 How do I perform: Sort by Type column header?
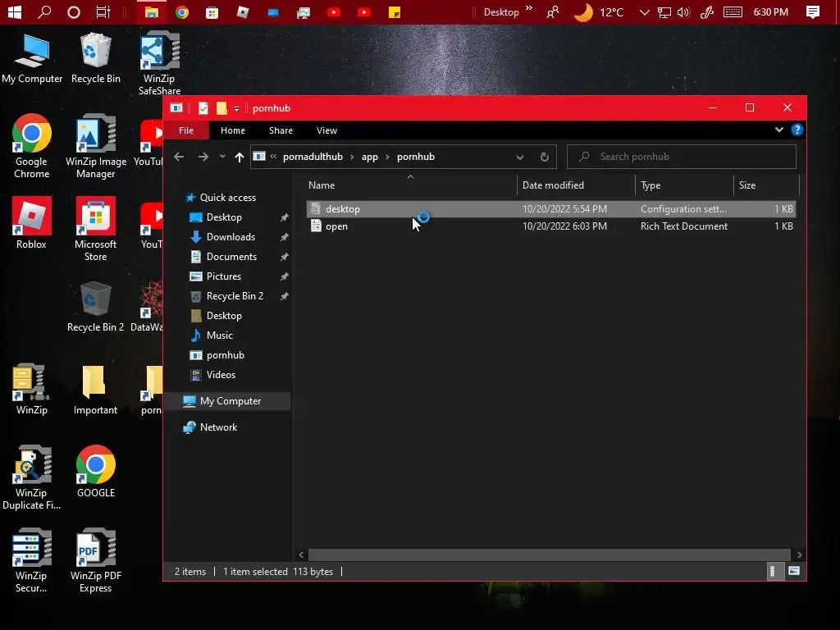pyautogui.click(x=684, y=185)
